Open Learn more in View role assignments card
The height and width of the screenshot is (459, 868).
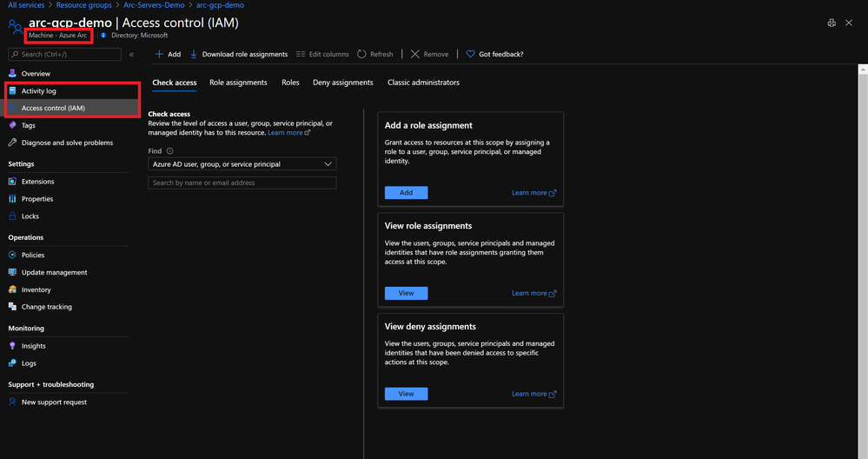(533, 294)
